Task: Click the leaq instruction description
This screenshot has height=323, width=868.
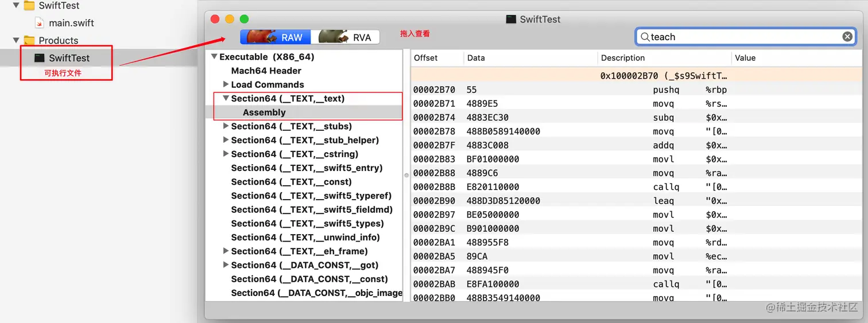Action: pyautogui.click(x=664, y=201)
